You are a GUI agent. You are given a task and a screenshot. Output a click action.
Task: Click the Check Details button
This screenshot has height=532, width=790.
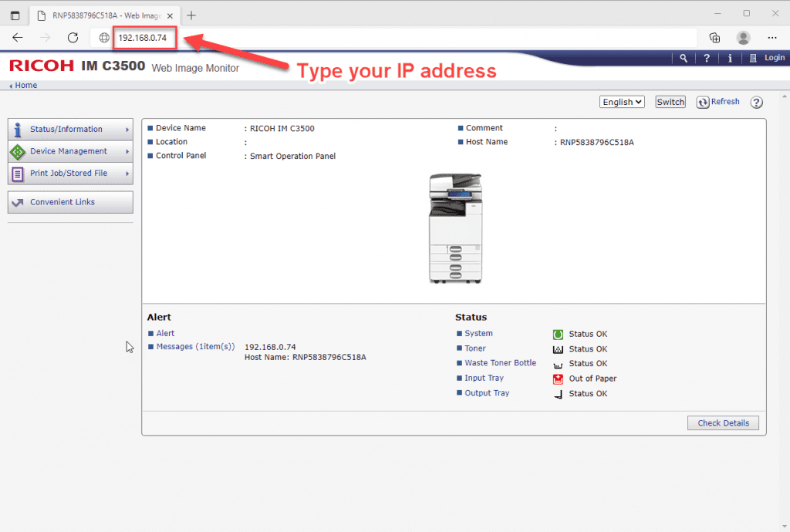(x=723, y=423)
